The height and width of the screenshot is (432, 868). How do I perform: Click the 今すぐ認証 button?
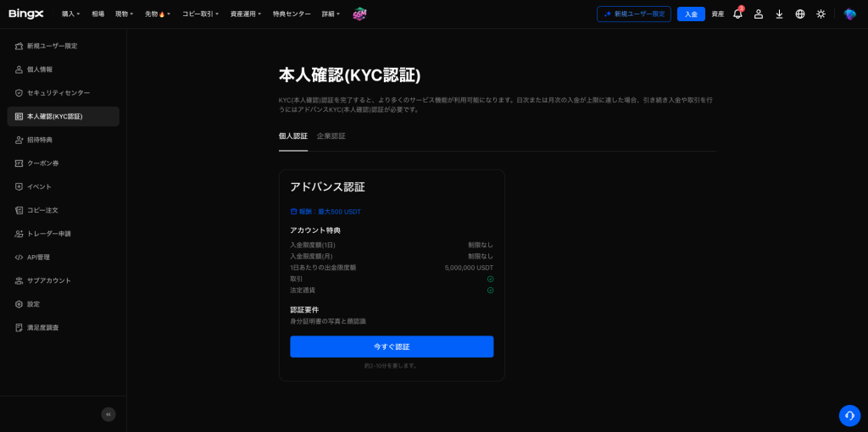(x=392, y=346)
